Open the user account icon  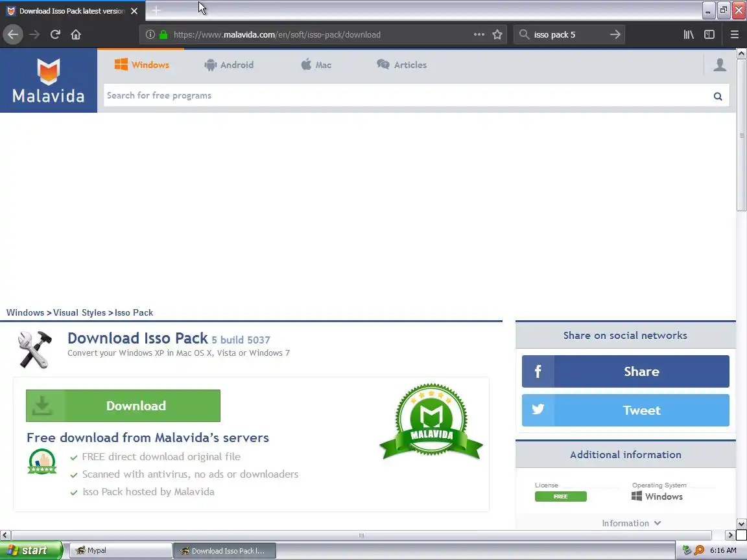point(720,65)
